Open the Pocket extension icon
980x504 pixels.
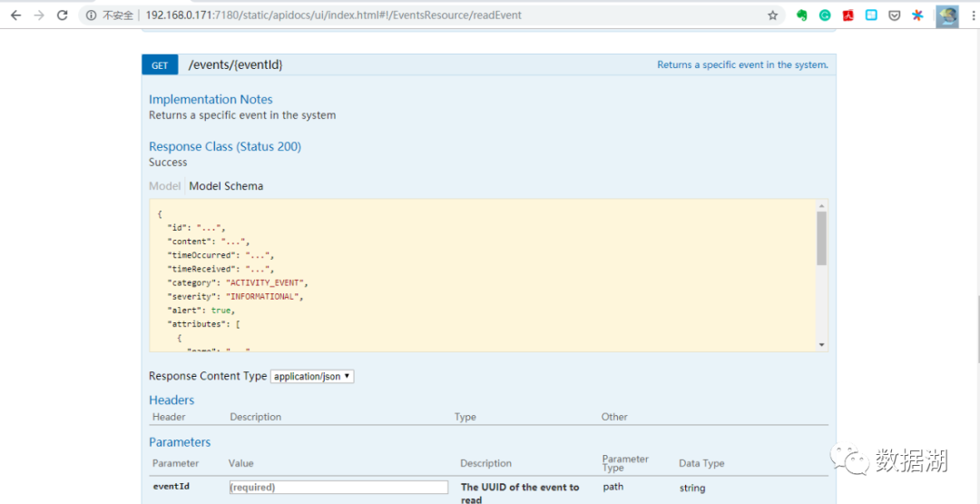tap(894, 15)
